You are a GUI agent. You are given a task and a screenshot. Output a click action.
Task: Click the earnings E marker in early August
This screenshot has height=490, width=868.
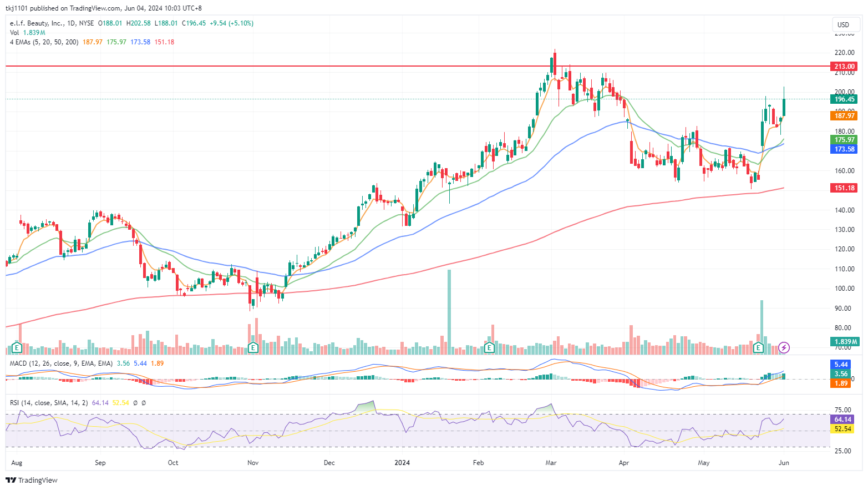(x=17, y=348)
